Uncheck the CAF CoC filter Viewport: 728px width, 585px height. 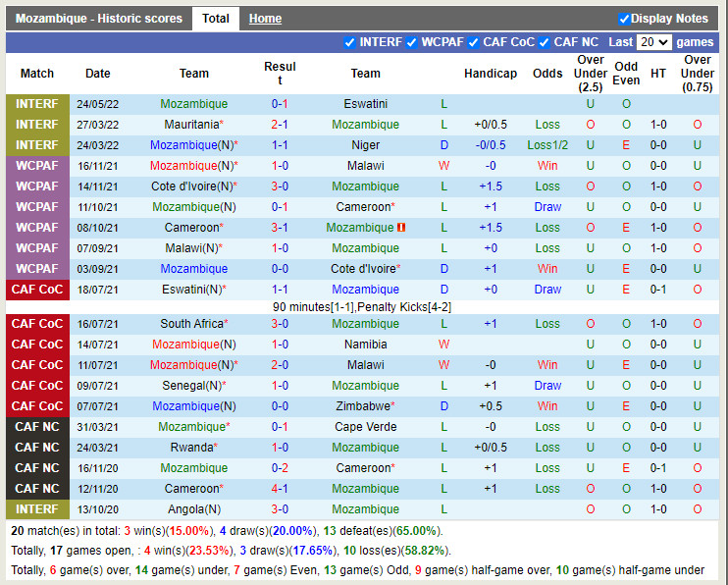[474, 42]
